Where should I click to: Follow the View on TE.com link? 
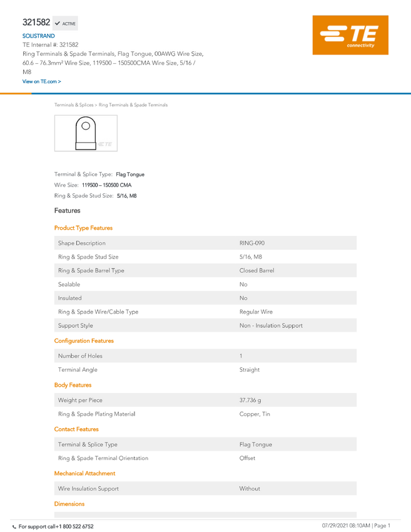42,81
